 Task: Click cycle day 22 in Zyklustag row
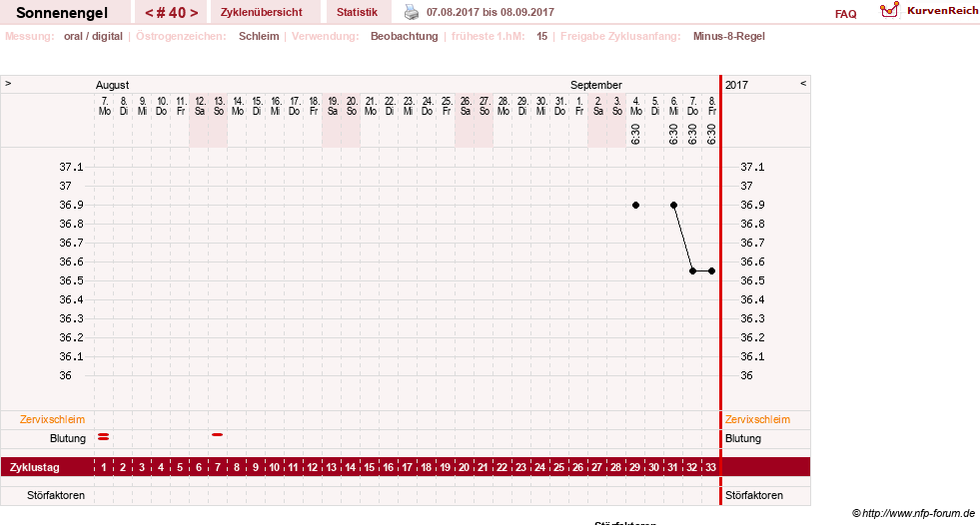coord(501,467)
